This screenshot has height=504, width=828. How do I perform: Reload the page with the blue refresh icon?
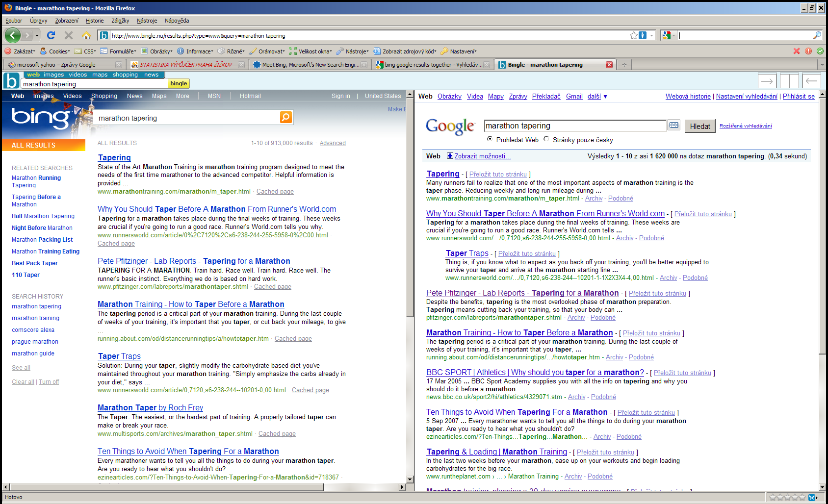pos(51,35)
